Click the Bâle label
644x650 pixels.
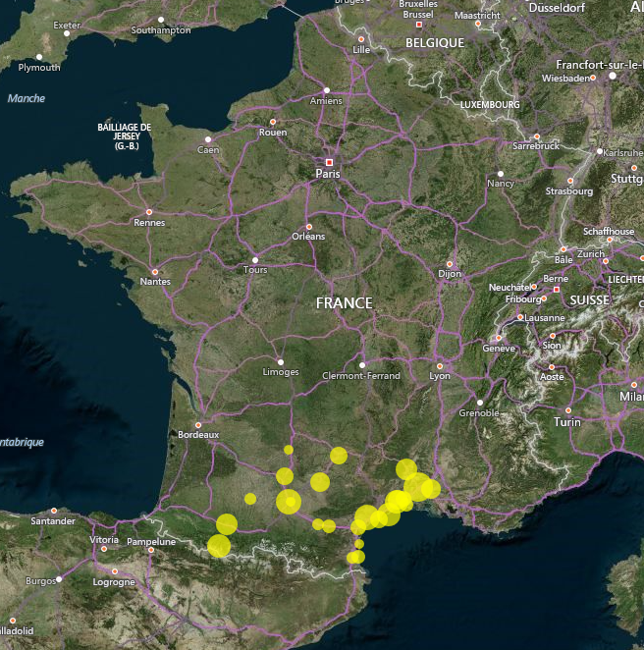(x=563, y=260)
